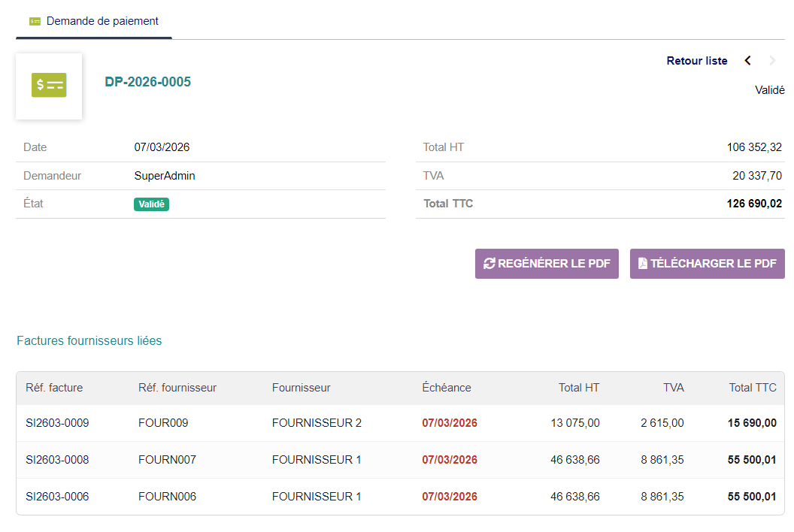Click the payment request icon thumbnail
Image resolution: width=794 pixels, height=532 pixels.
(x=49, y=86)
